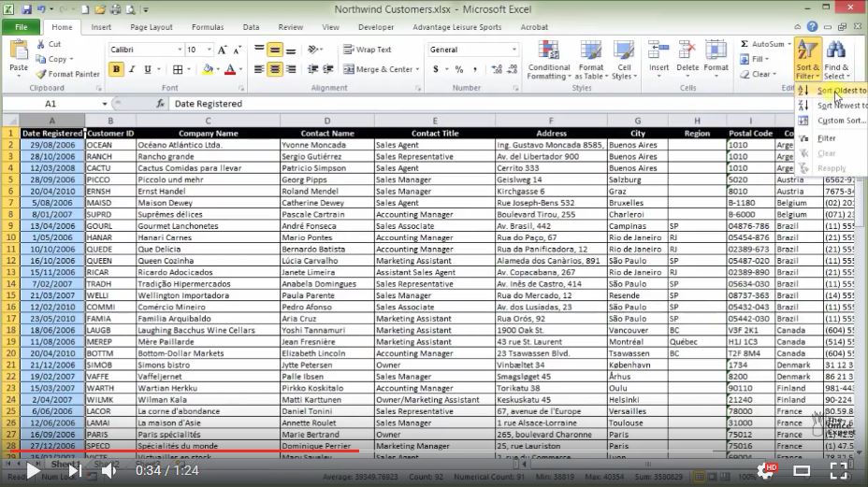Open the font name Calibri dropdown
868x487 pixels.
pyautogui.click(x=180, y=50)
